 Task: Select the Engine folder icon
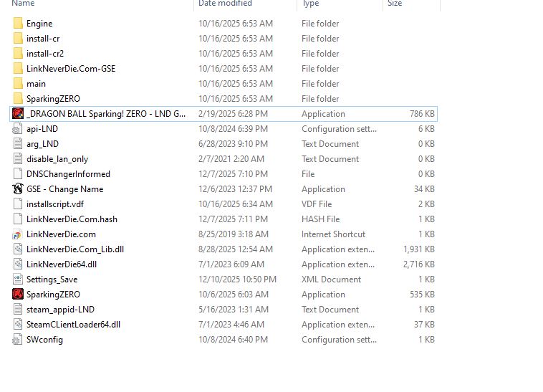click(18, 24)
